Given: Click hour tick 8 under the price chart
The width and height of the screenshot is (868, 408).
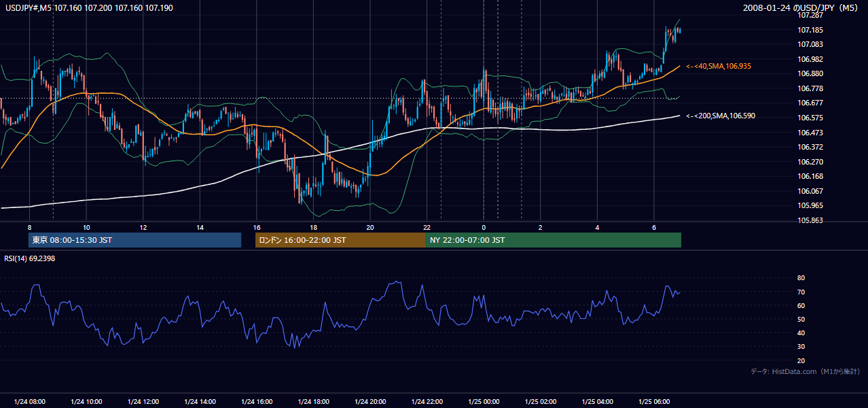Looking at the screenshot, I should (29, 227).
